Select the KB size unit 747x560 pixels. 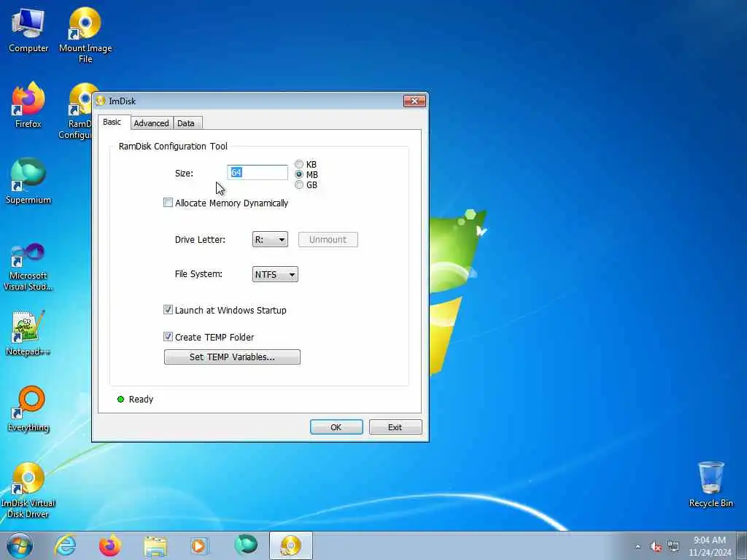pyautogui.click(x=299, y=164)
